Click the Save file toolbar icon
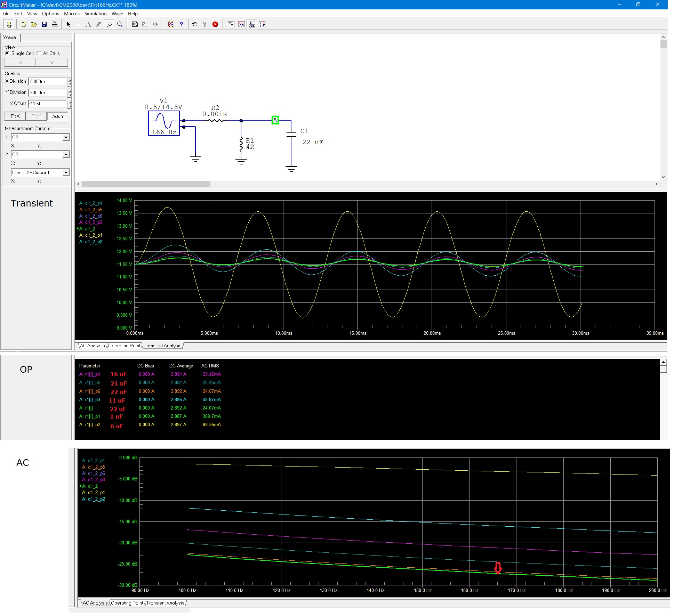Screen dimensions: 690x616 point(44,24)
